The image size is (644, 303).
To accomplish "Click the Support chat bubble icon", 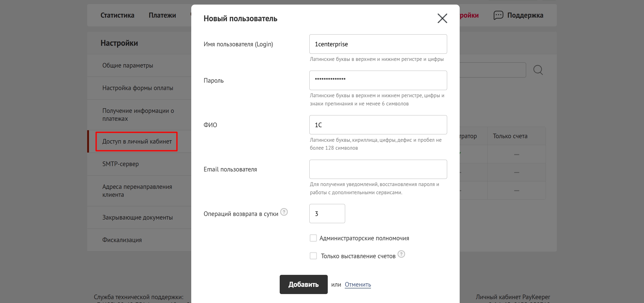I will [498, 15].
